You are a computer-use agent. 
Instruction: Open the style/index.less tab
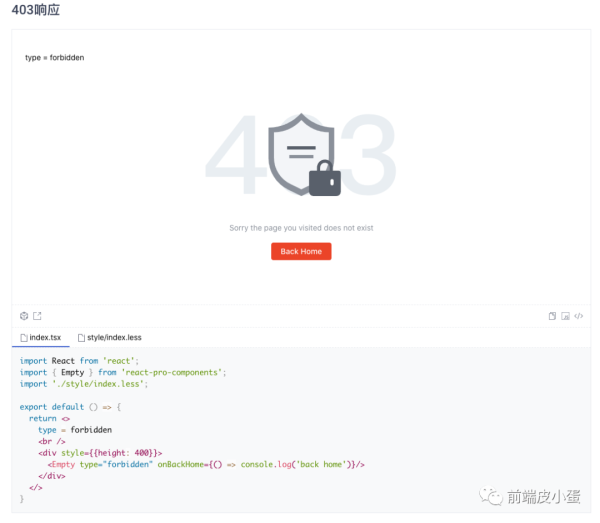coord(109,337)
